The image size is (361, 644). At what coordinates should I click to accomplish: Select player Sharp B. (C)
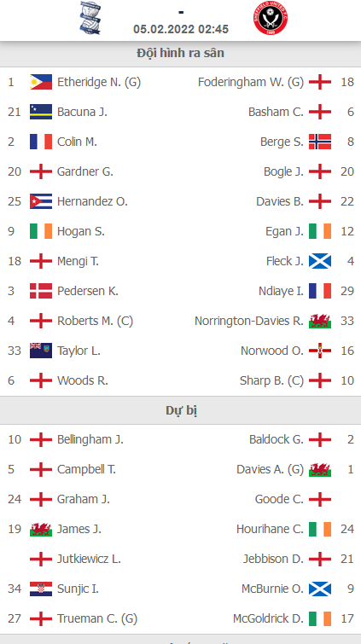[x=271, y=380]
